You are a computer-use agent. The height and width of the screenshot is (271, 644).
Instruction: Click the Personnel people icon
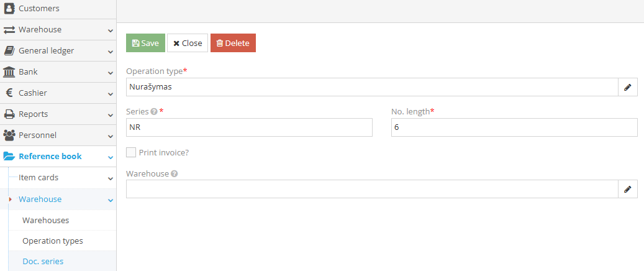coord(9,135)
